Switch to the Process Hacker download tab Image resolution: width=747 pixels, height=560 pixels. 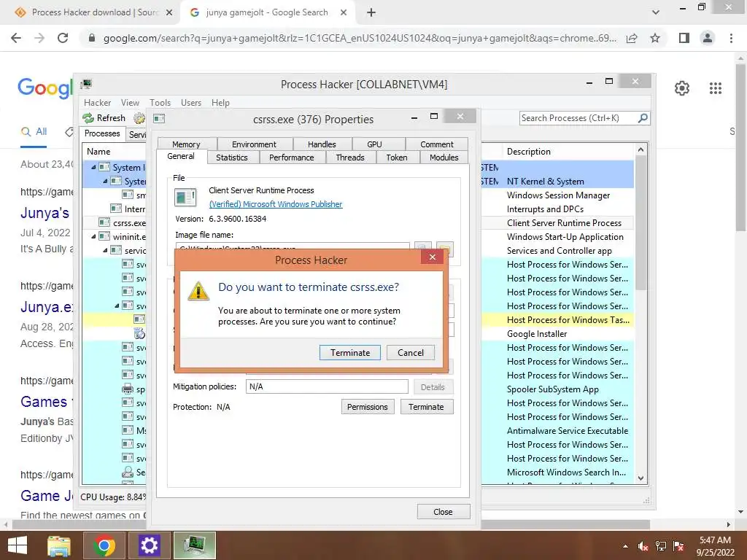click(x=93, y=12)
